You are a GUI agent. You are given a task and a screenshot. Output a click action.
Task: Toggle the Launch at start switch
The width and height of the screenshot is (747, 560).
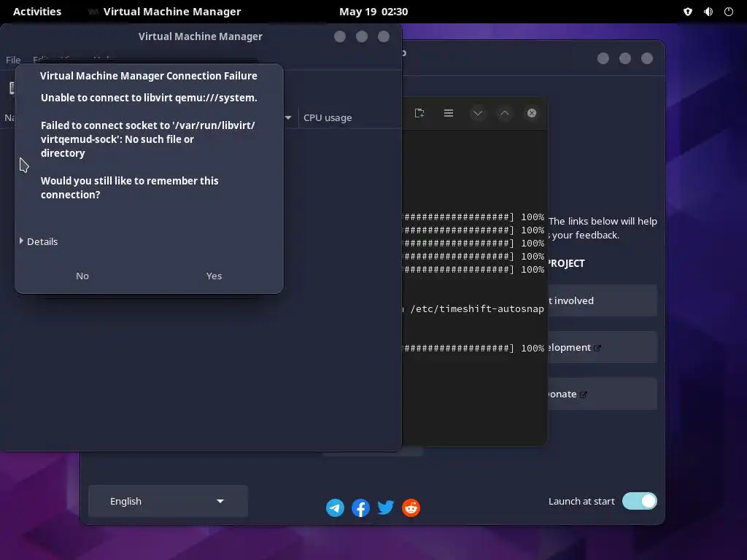point(639,501)
